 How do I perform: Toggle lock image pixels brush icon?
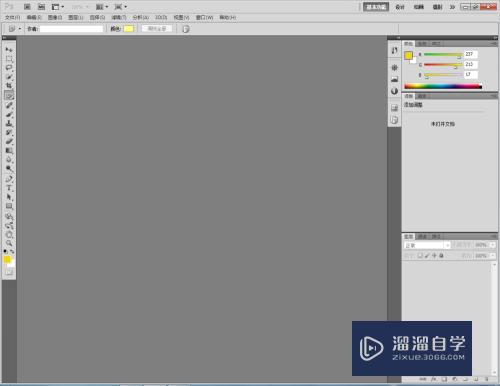(427, 256)
